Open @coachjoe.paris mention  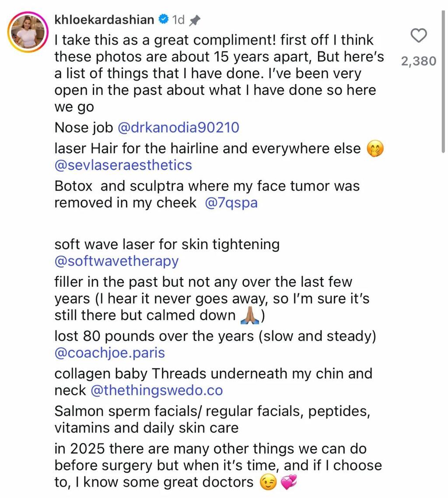point(109,353)
